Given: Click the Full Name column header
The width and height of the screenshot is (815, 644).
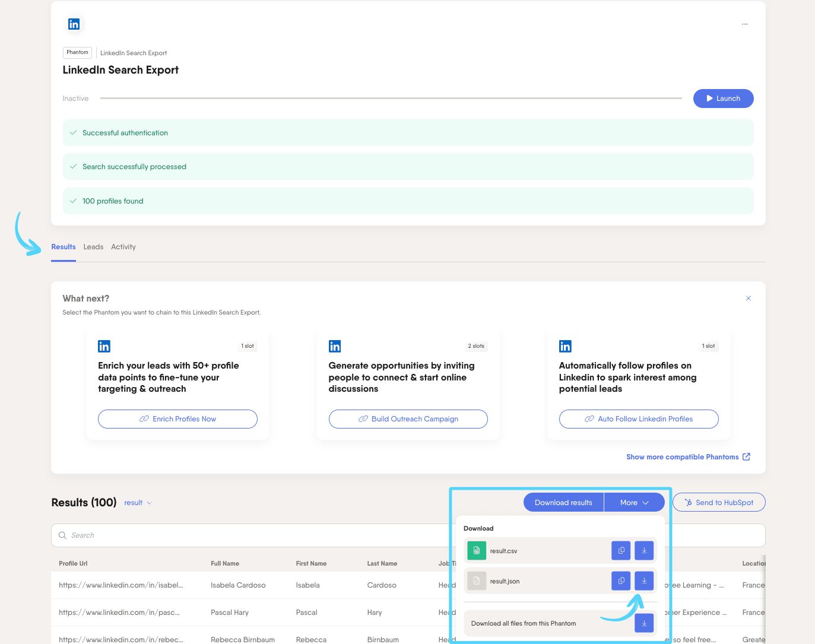Looking at the screenshot, I should click(225, 563).
